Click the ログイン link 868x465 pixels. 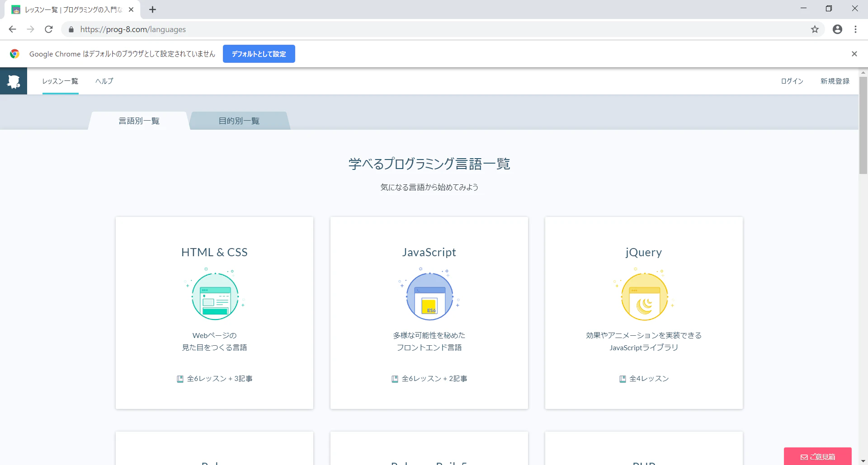click(x=792, y=81)
